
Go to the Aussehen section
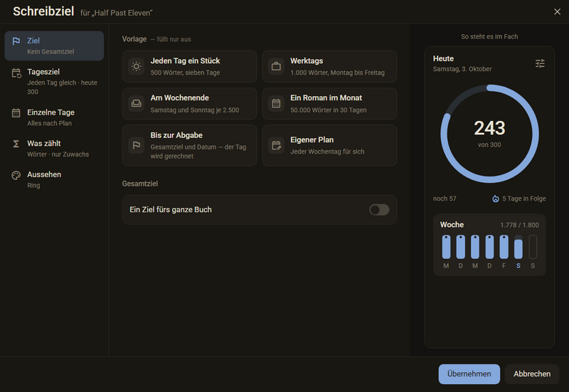[x=54, y=180]
